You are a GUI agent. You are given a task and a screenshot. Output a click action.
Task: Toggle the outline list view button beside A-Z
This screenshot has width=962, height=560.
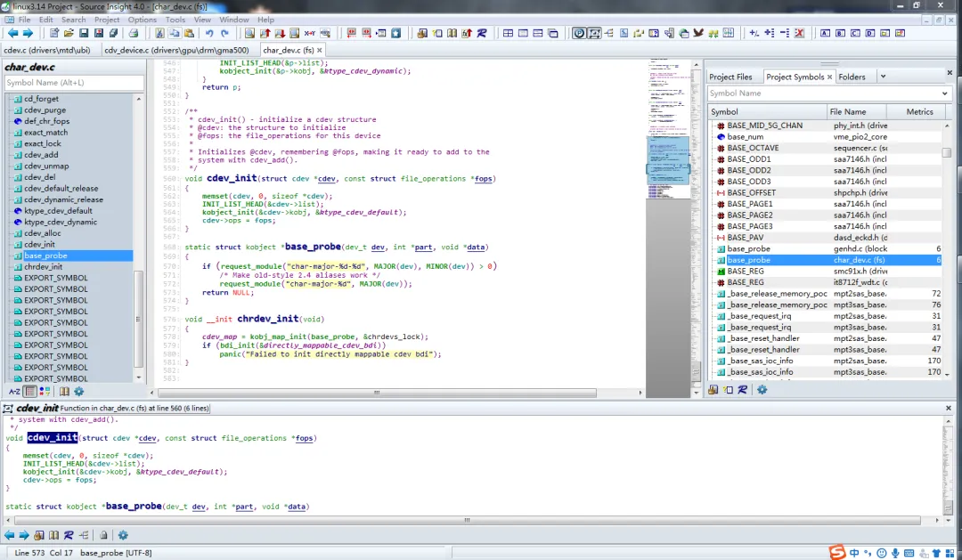[x=31, y=391]
